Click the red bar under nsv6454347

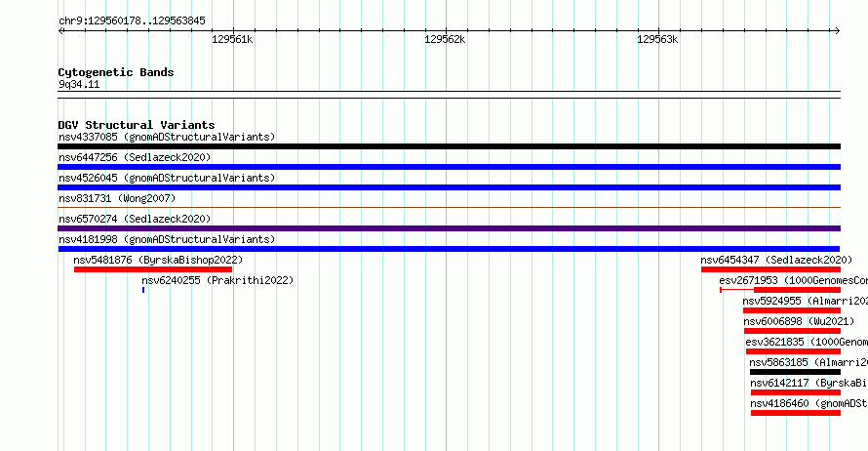point(770,269)
